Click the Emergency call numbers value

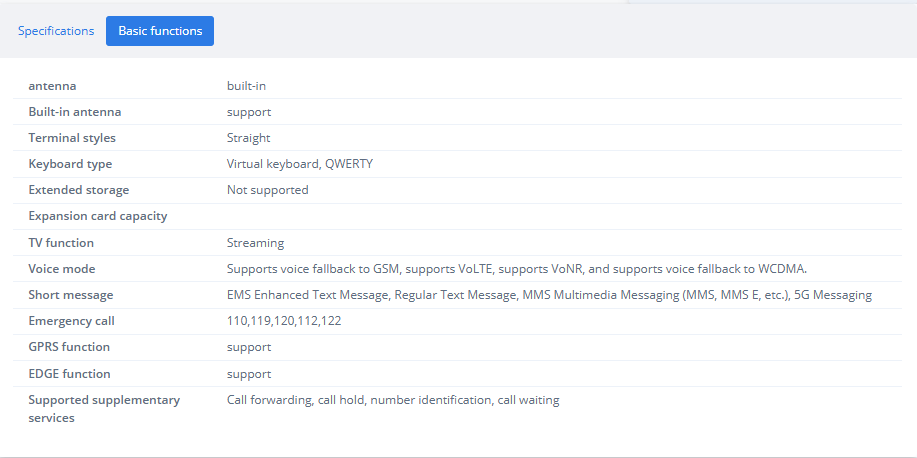tap(284, 321)
